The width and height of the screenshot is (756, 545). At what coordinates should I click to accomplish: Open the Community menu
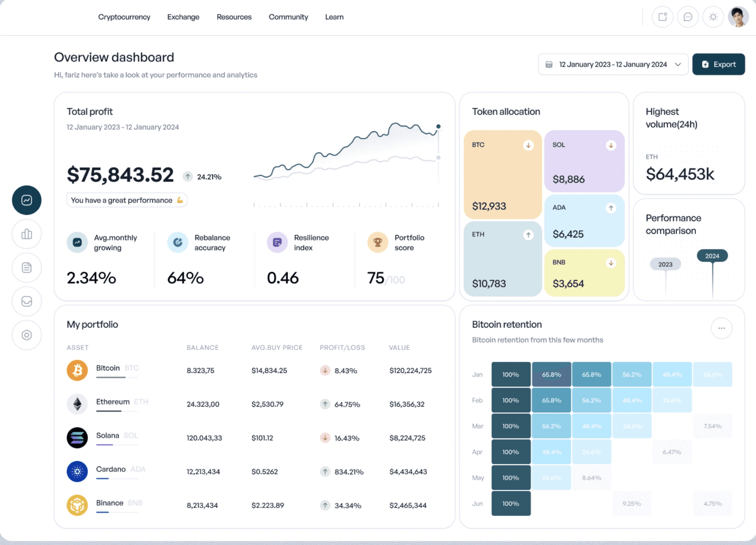pos(288,17)
